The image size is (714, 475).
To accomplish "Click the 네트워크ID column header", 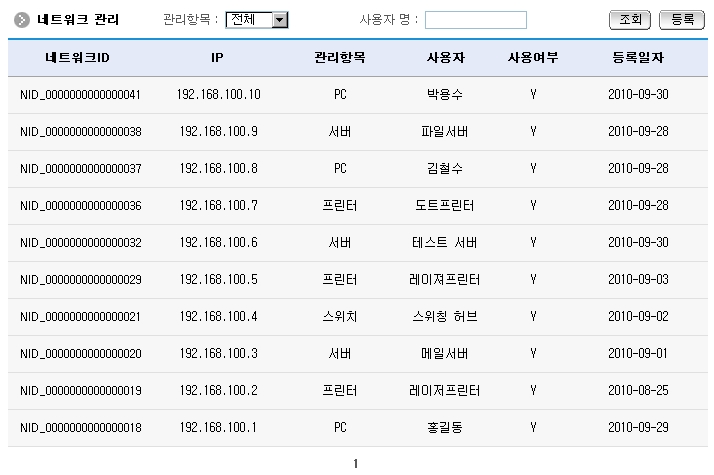I will point(77,58).
